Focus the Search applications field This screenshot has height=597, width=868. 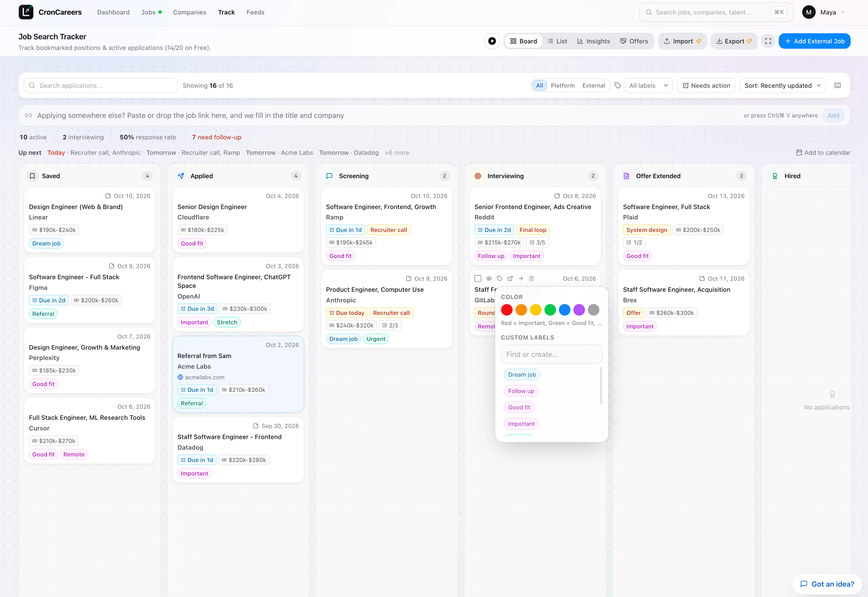click(101, 86)
